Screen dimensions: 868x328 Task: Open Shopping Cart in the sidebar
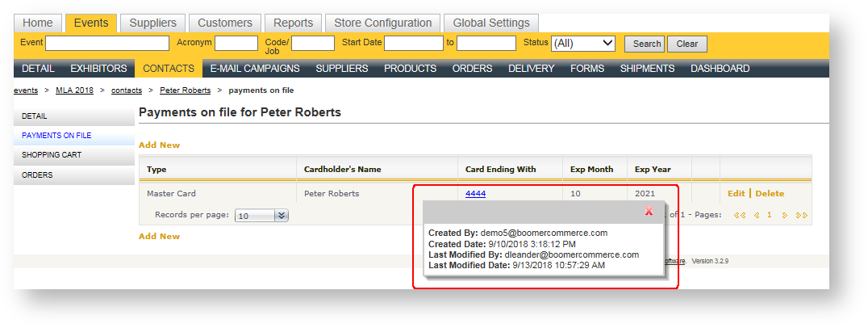[x=52, y=155]
